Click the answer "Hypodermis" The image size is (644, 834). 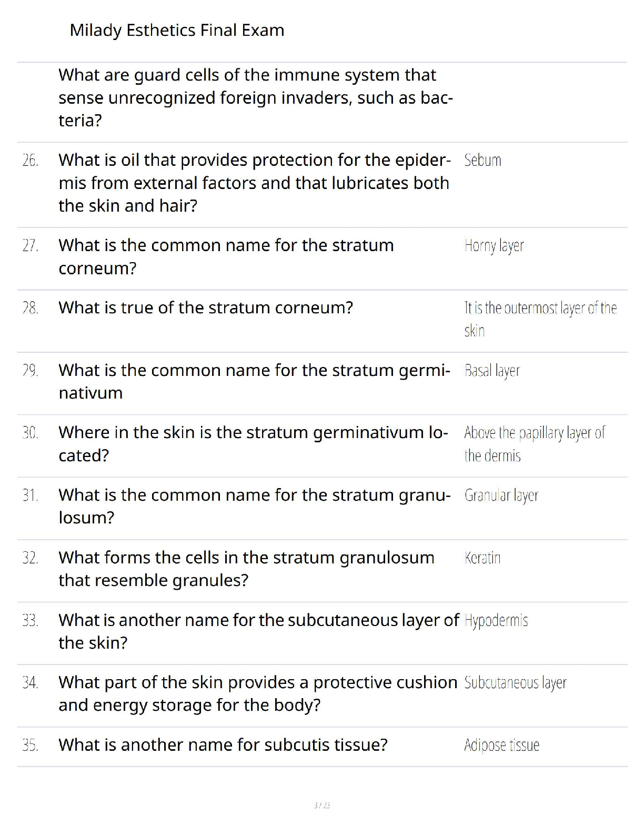coord(496,620)
